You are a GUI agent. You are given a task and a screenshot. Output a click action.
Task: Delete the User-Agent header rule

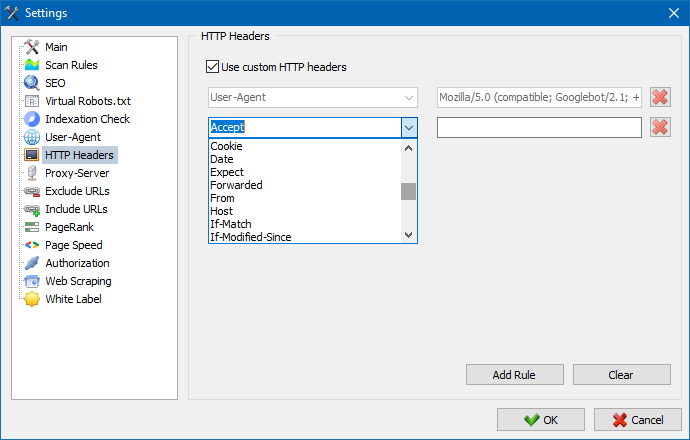click(x=660, y=97)
